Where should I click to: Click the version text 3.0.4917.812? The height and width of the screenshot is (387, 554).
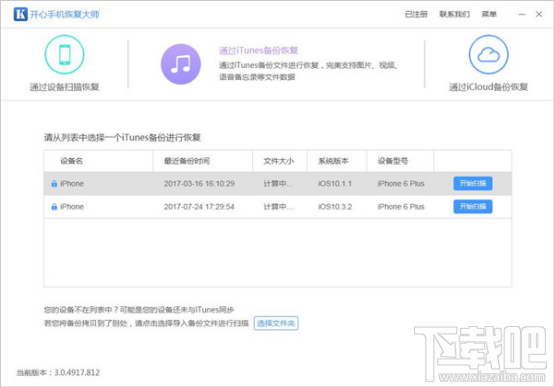point(77,373)
